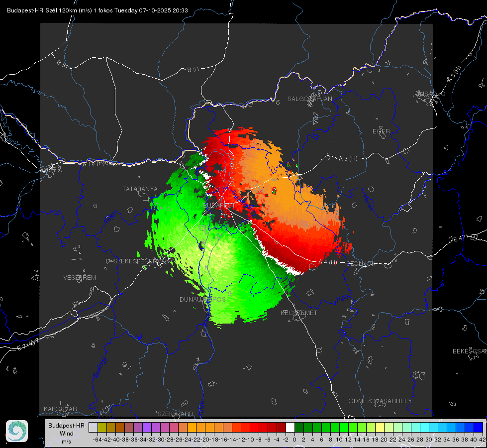Click the BÉKÉSCSABA city label

[x=470, y=351]
